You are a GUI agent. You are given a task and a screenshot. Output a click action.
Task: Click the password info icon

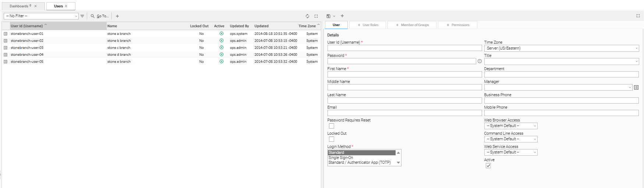480,61
